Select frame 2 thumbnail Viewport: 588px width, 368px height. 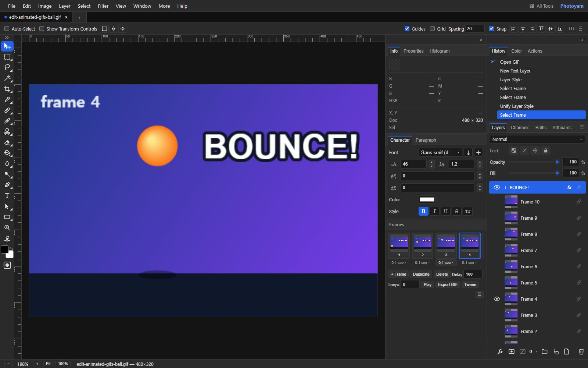pos(423,245)
